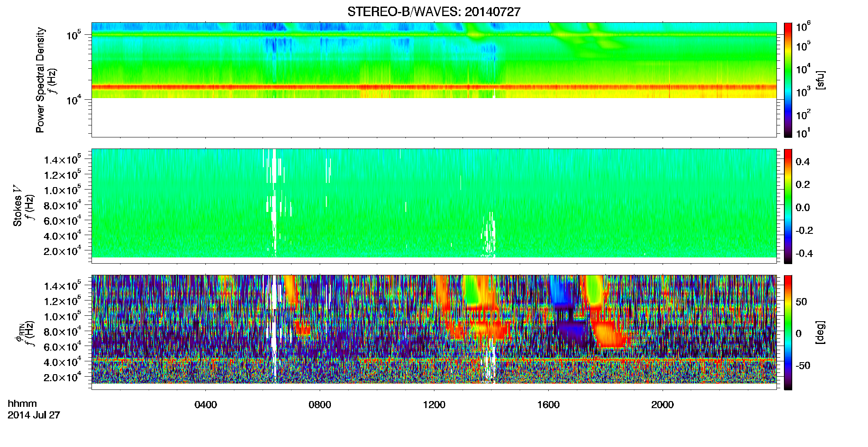This screenshot has height=447, width=868.
Task: Click the 2014 Jul 27 date label
Action: click(x=34, y=415)
